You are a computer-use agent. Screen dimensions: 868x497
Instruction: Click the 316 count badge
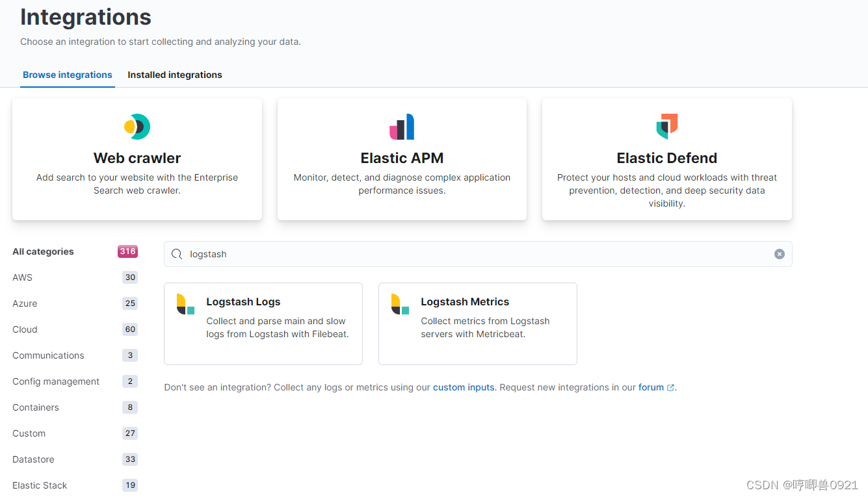tap(127, 251)
